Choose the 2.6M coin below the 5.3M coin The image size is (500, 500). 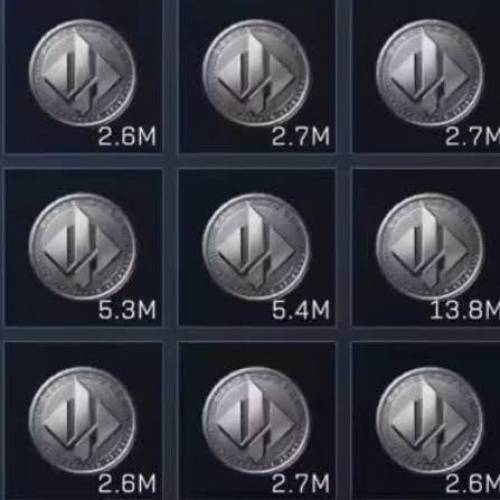[x=82, y=420]
